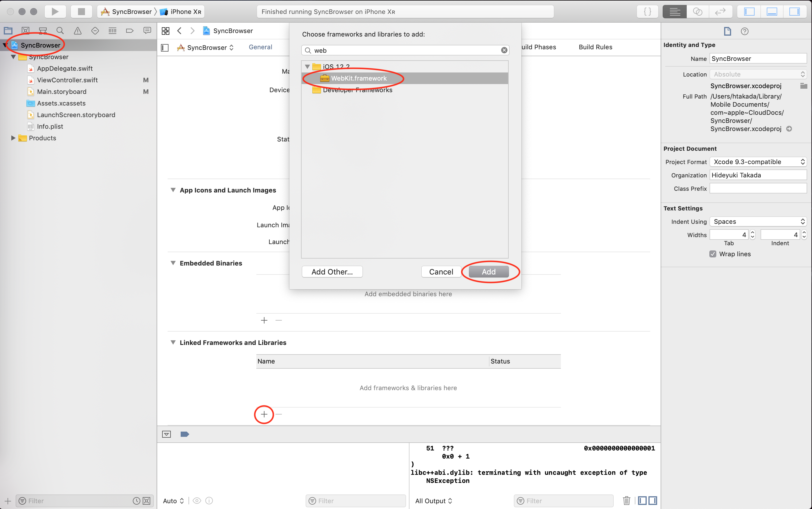812x509 pixels.
Task: Collapse the Embedded Binaries section
Action: point(173,263)
